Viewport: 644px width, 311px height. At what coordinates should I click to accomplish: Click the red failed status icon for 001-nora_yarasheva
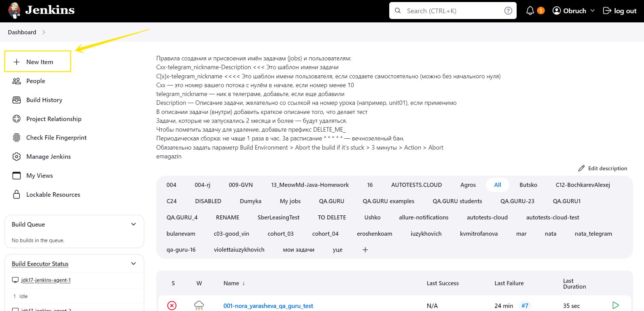[x=172, y=306]
